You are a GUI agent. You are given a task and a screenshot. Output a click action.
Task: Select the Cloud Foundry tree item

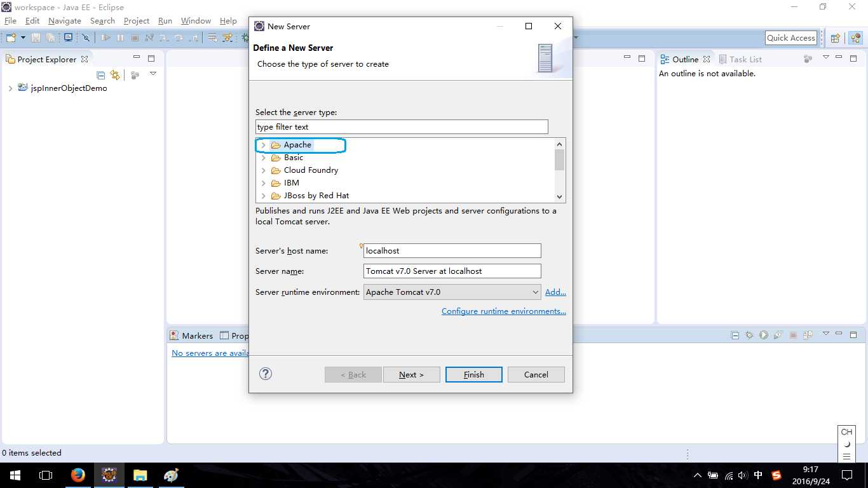[311, 170]
